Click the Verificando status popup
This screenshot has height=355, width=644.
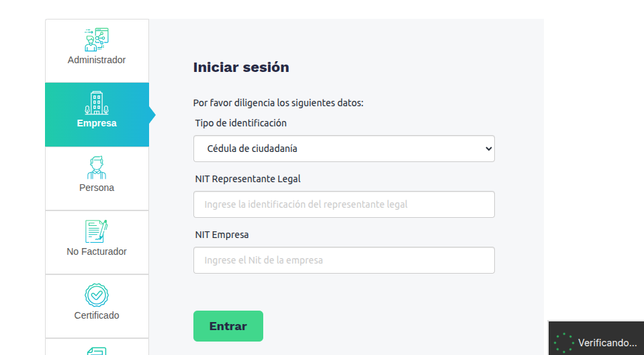coord(596,338)
